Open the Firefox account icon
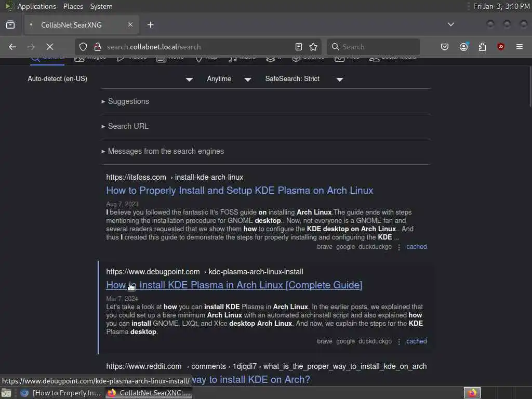 tap(464, 47)
